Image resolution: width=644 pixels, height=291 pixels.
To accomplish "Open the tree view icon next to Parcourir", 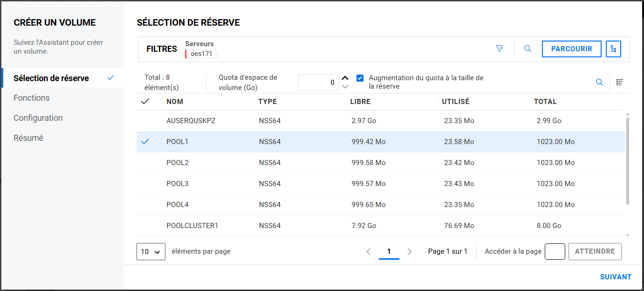I will coord(613,49).
